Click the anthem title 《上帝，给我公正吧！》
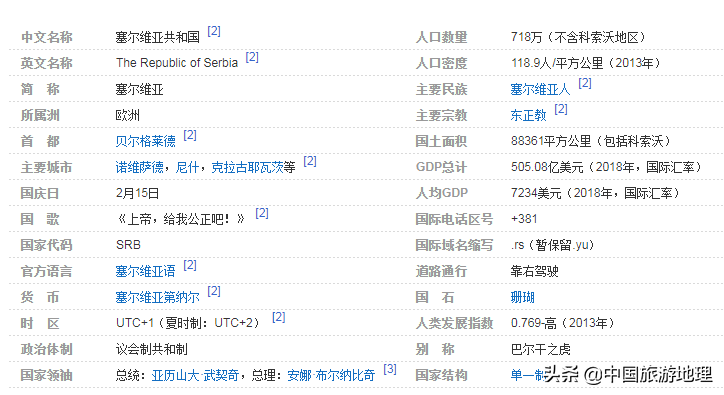This screenshot has width=724, height=395. pos(181,219)
